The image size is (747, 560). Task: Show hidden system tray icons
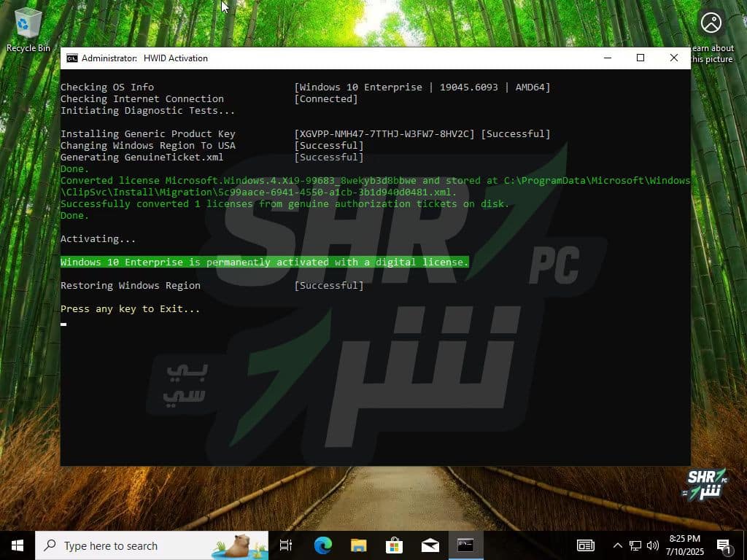coord(617,545)
